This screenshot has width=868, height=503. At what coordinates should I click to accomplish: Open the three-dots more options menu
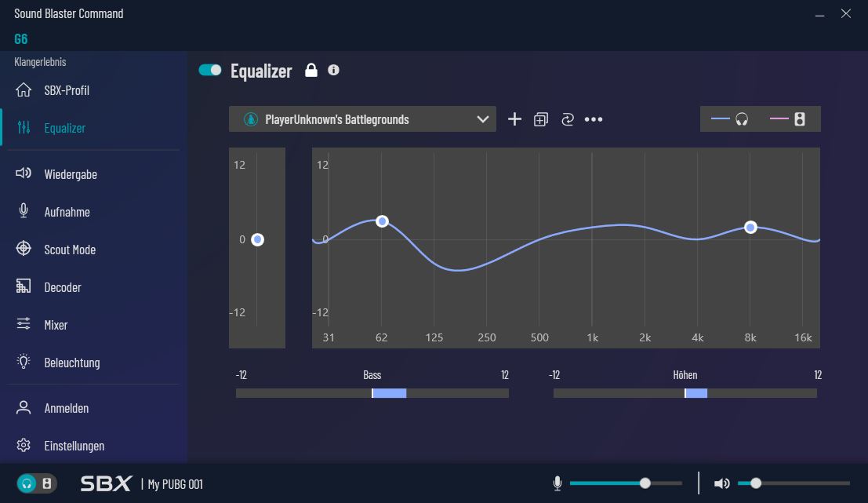tap(594, 119)
